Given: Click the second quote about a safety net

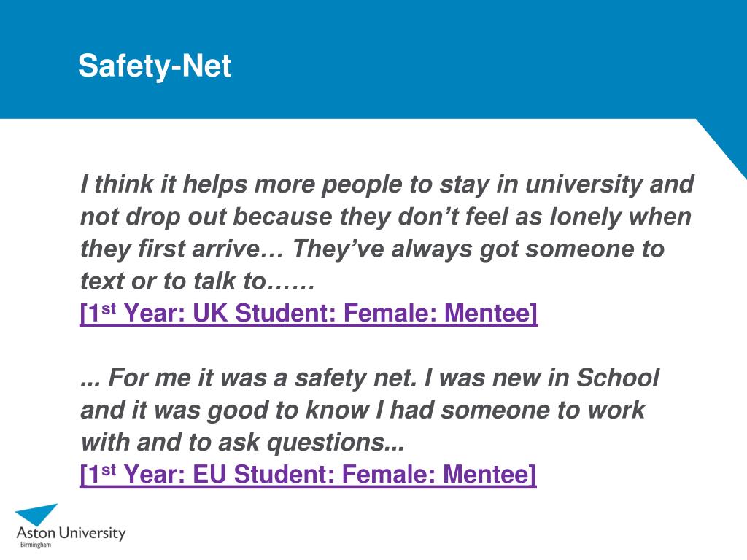Looking at the screenshot, I should point(370,410).
